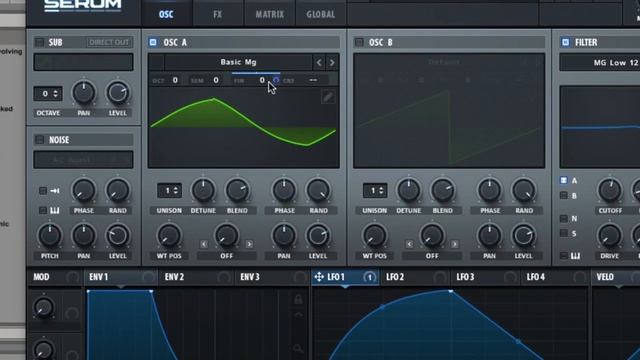Select next warp mode for OSC A

click(x=249, y=244)
